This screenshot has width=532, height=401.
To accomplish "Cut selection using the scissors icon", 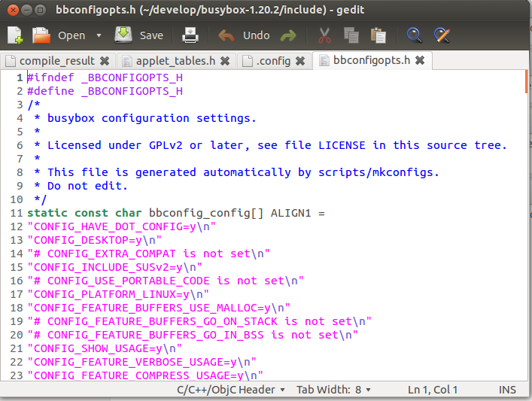I will 325,35.
